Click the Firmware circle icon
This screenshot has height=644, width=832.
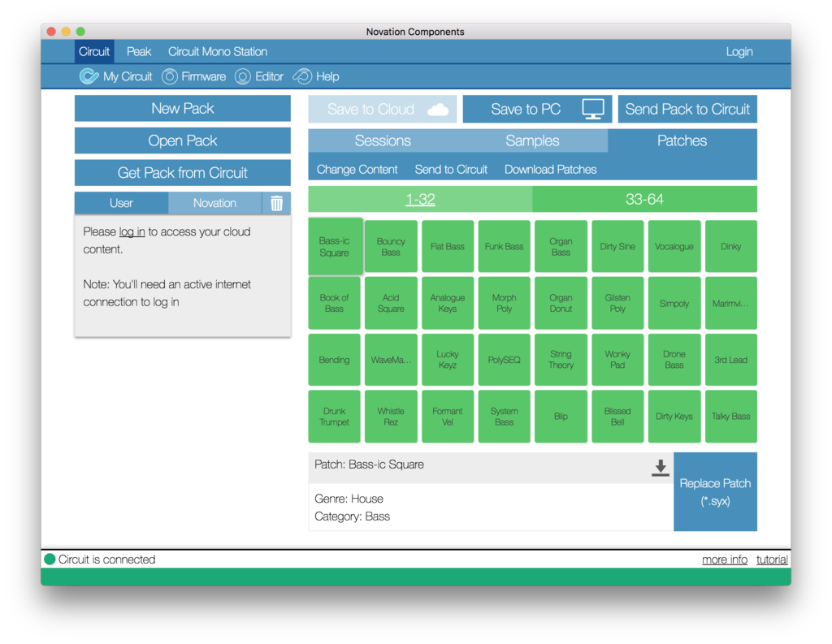(169, 76)
